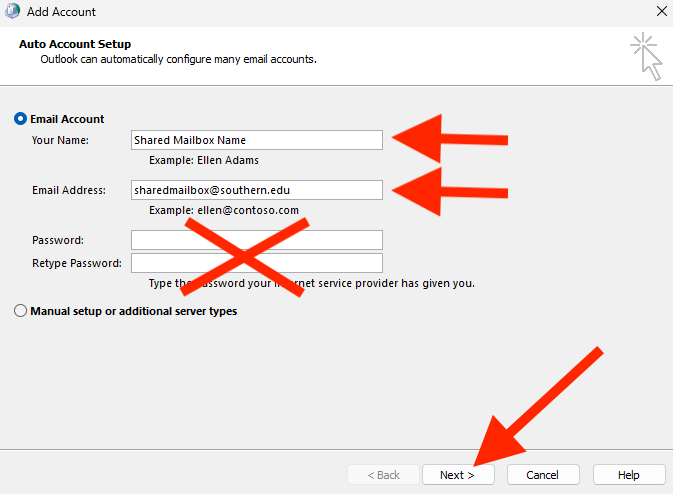
Task: Click the "Email Address:" label
Action: pyautogui.click(x=68, y=190)
